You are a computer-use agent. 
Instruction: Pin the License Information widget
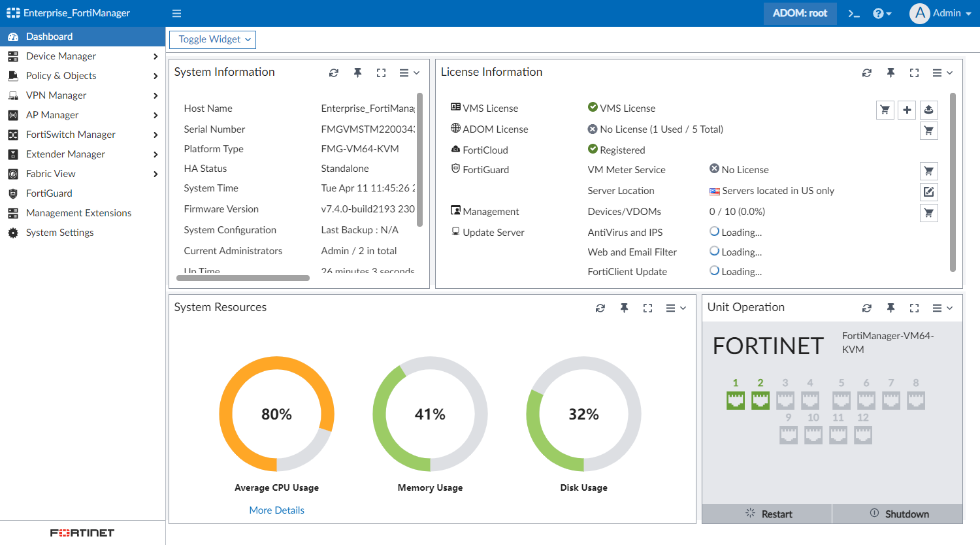pos(890,73)
